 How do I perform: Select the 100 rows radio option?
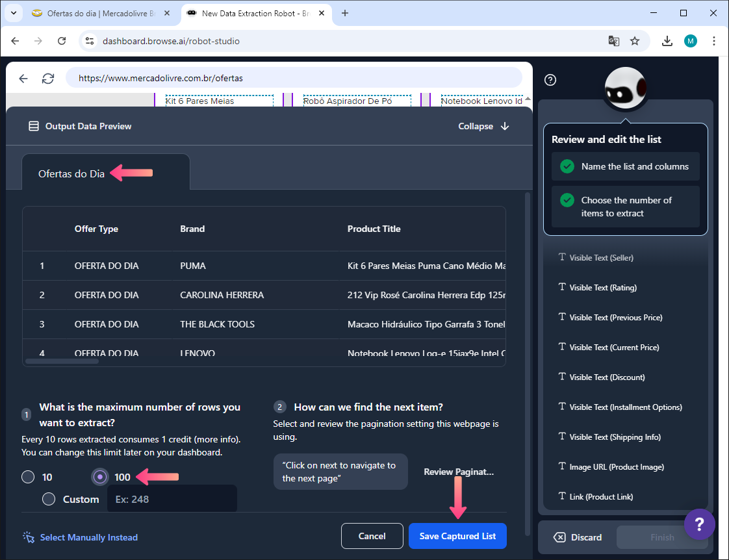[x=99, y=477]
